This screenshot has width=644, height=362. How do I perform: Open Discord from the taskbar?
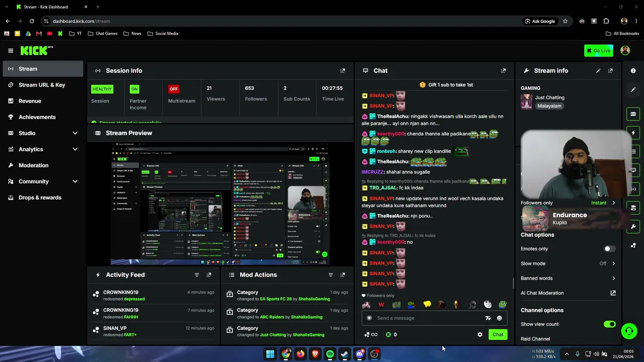359,354
